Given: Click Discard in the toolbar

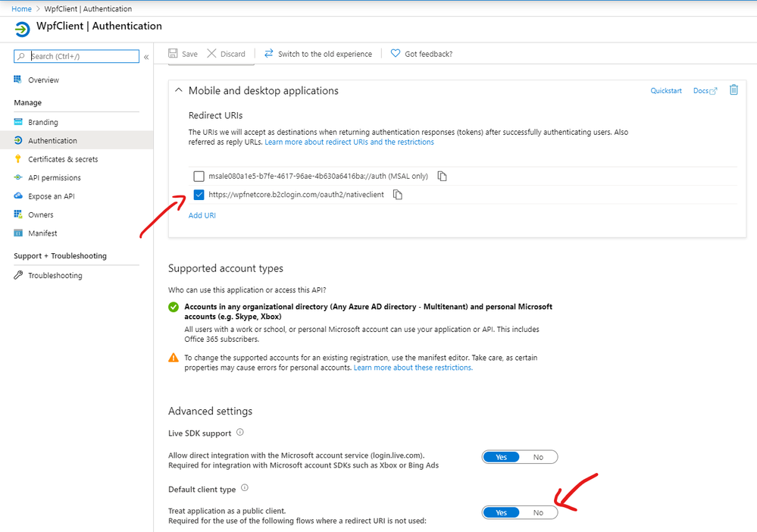Looking at the screenshot, I should (226, 54).
